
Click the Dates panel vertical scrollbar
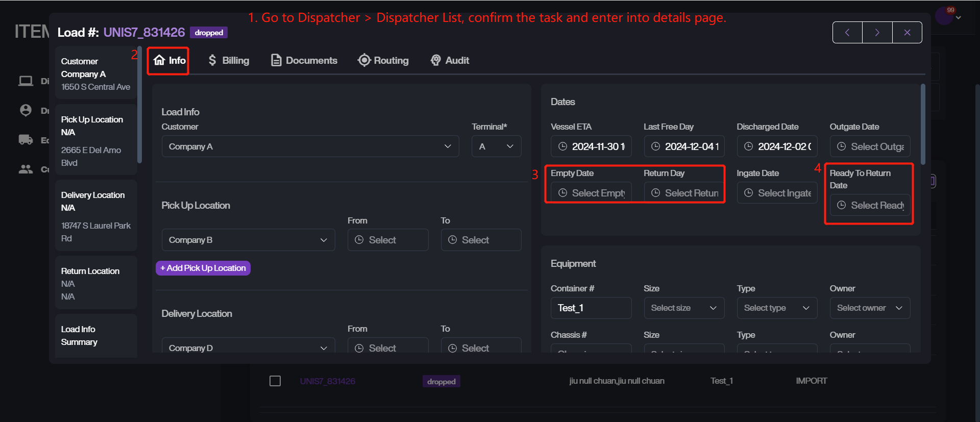click(923, 125)
